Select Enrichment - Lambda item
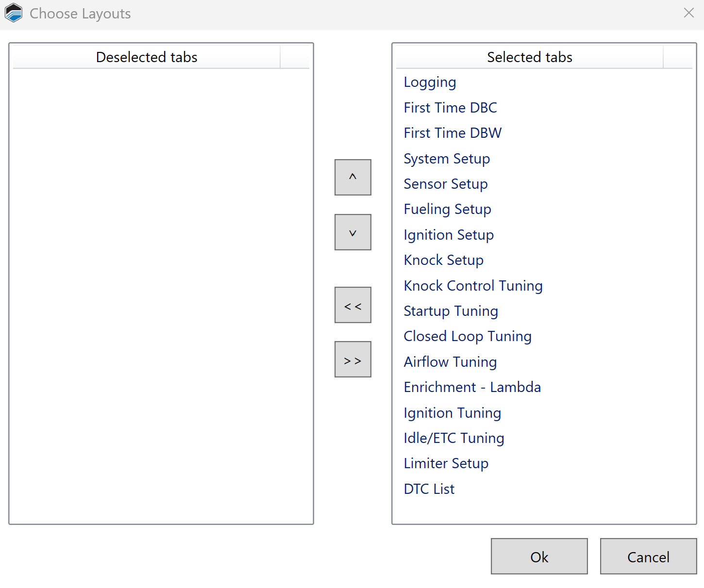 tap(472, 387)
